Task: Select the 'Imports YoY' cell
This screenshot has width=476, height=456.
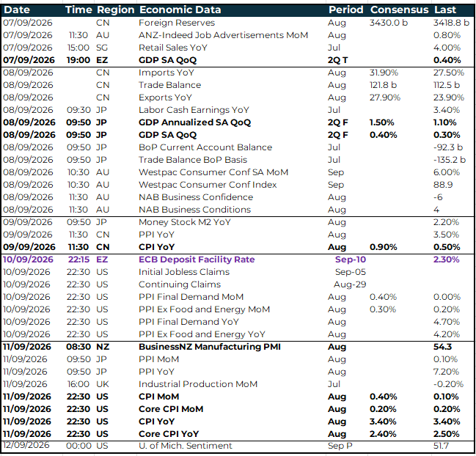Action: (x=166, y=73)
